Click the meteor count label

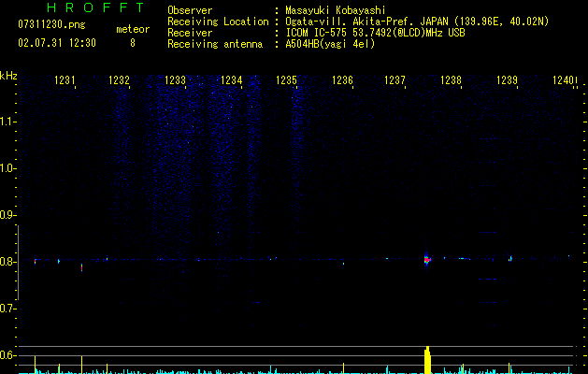pyautogui.click(x=133, y=29)
